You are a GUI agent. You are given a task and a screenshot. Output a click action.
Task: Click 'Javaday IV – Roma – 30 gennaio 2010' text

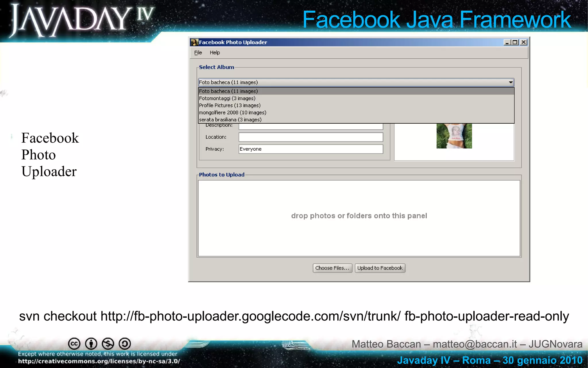tap(490, 360)
